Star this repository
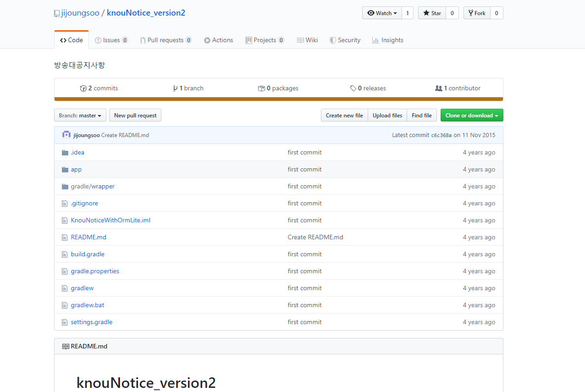 pyautogui.click(x=432, y=13)
